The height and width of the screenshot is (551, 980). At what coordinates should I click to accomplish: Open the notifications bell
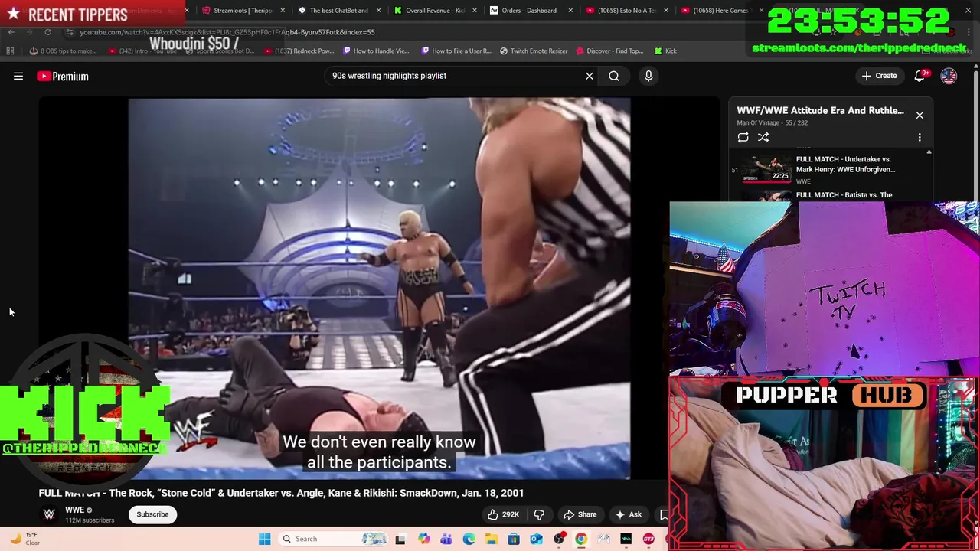(921, 76)
